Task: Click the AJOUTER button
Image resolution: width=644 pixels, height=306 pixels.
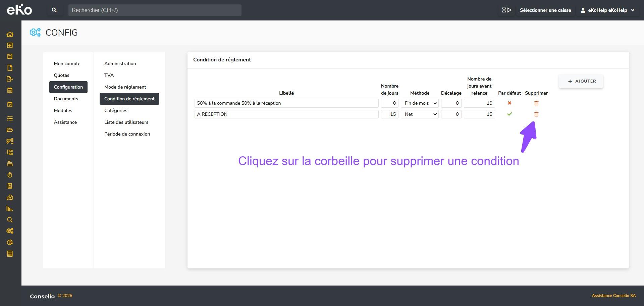Action: 581,81
